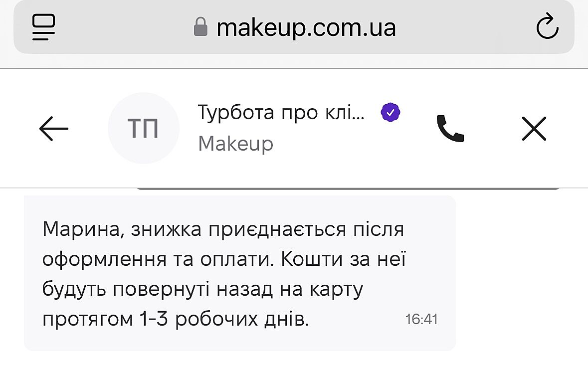588x373 pixels.
Task: Tap the word 'протягом' in the message
Action: click(x=85, y=319)
